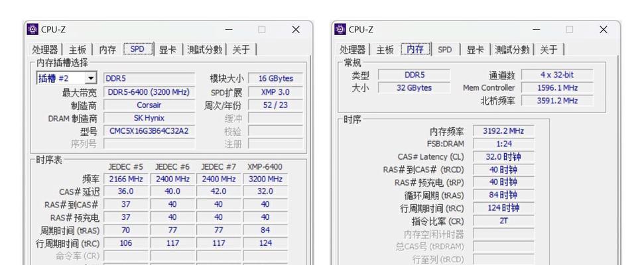Click the DDR5 type field in memory window
Image resolution: width=644 pixels, height=265 pixels.
pyautogui.click(x=414, y=75)
